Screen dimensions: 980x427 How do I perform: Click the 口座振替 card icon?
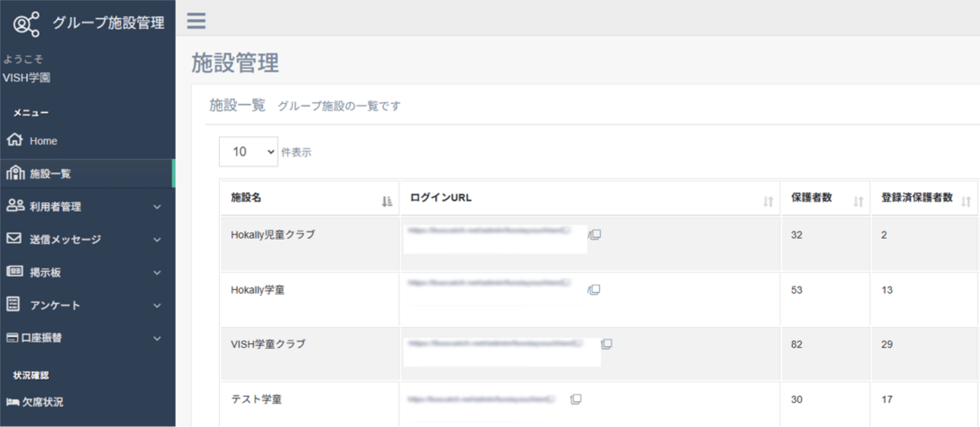12,338
